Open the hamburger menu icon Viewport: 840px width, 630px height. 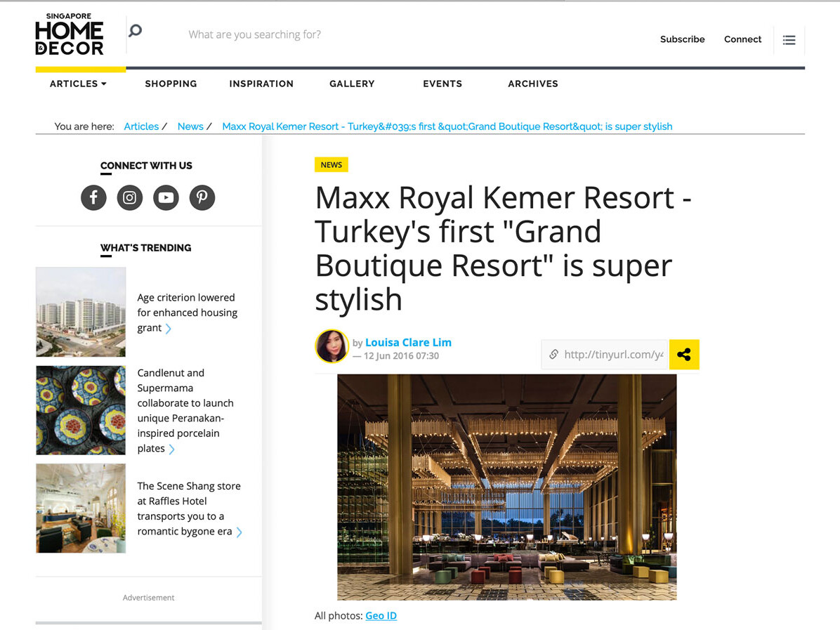click(789, 40)
